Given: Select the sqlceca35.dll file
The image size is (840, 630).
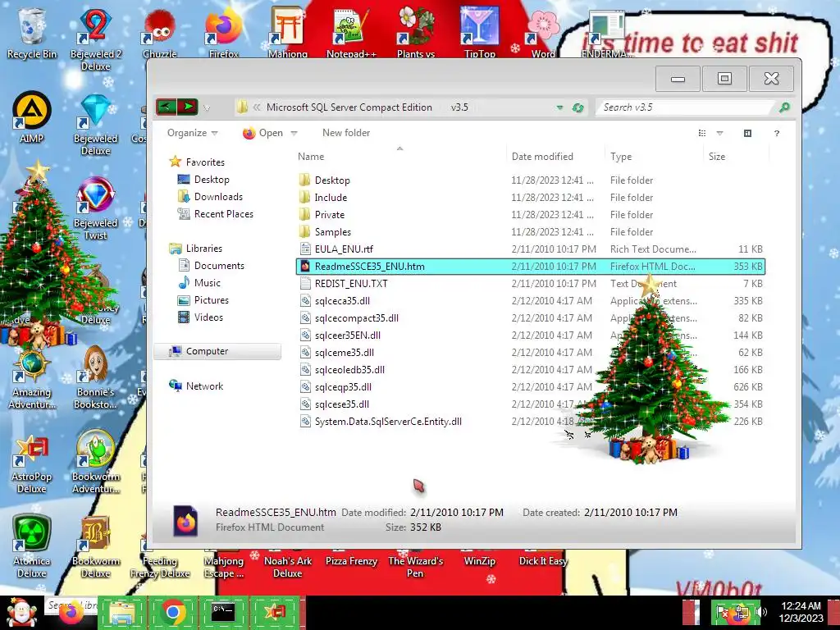Looking at the screenshot, I should point(342,300).
